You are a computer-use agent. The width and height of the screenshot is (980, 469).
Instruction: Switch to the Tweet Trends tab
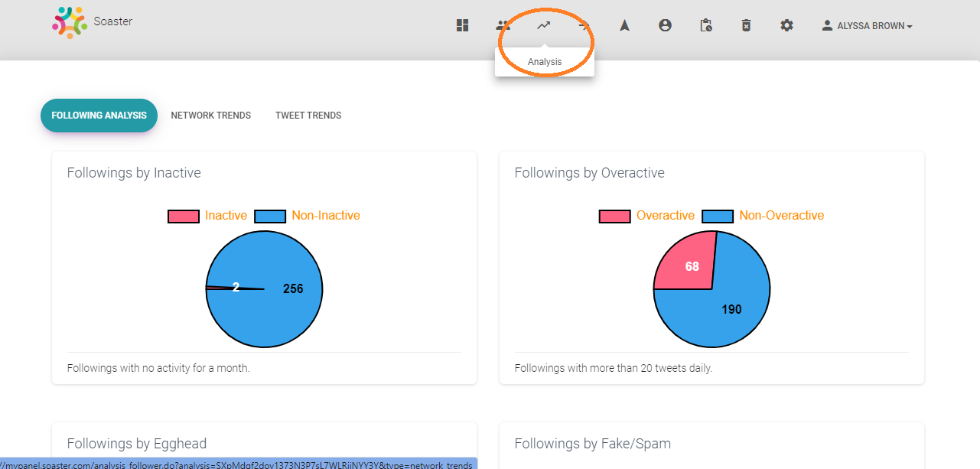click(x=308, y=116)
